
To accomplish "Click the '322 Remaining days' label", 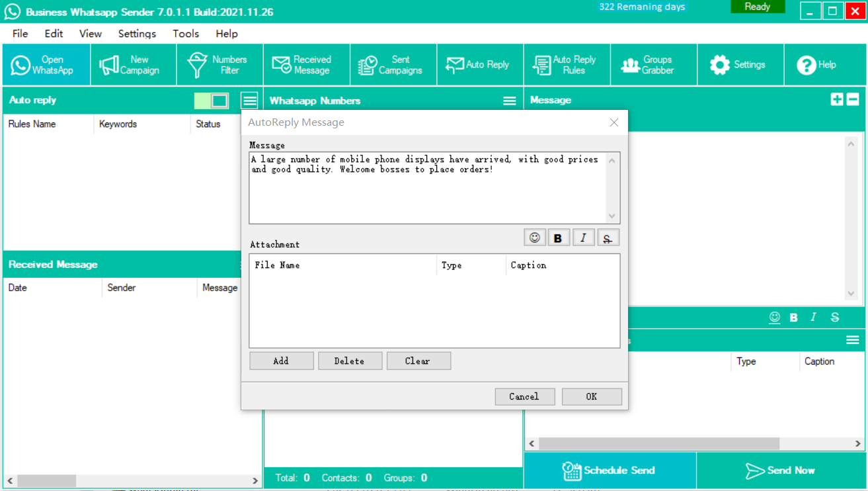I will 642,7.
